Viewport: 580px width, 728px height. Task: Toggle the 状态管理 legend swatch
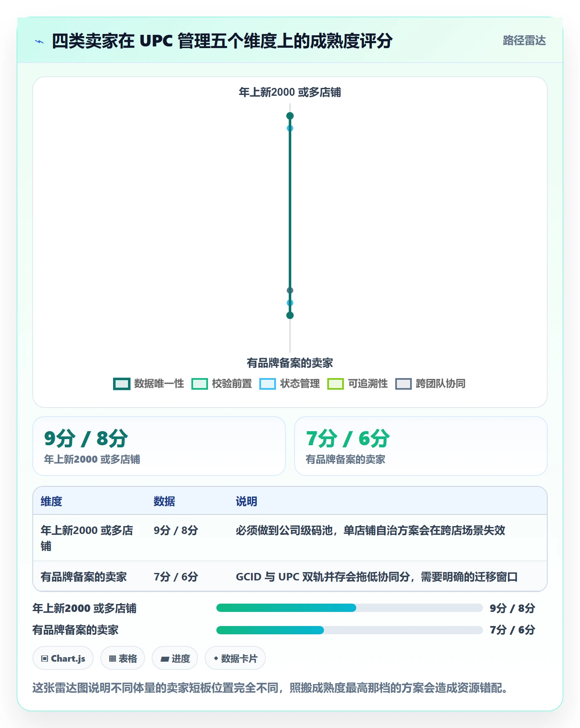coord(268,384)
